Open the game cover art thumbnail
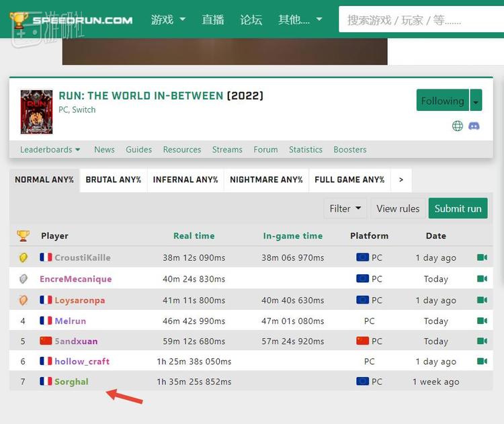 coord(36,112)
